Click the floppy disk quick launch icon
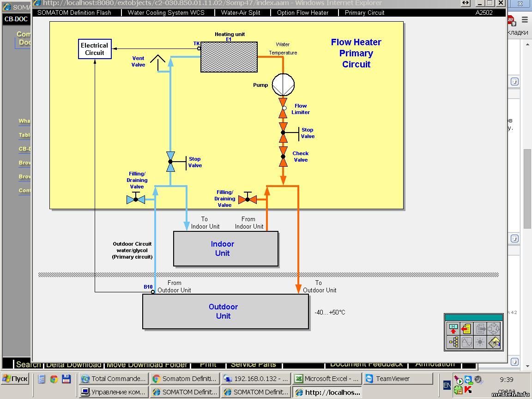532x399 pixels. 66,379
